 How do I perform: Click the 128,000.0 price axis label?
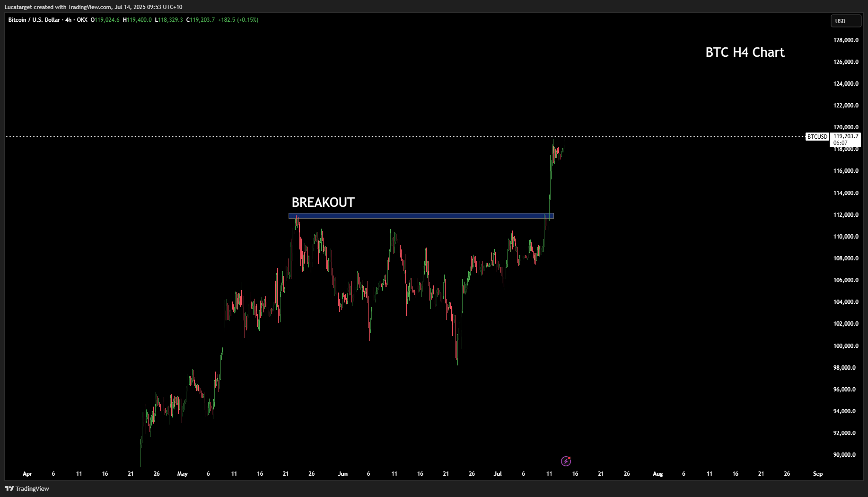pos(846,40)
